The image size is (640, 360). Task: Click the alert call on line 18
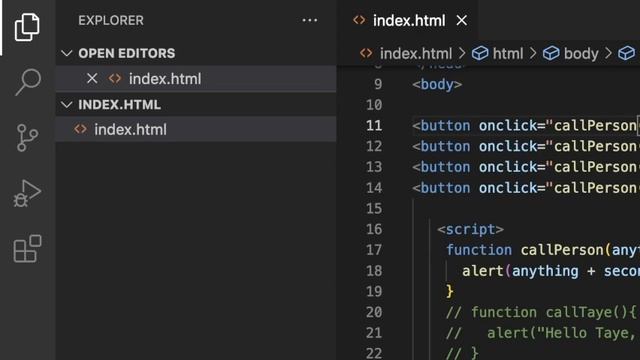(483, 271)
